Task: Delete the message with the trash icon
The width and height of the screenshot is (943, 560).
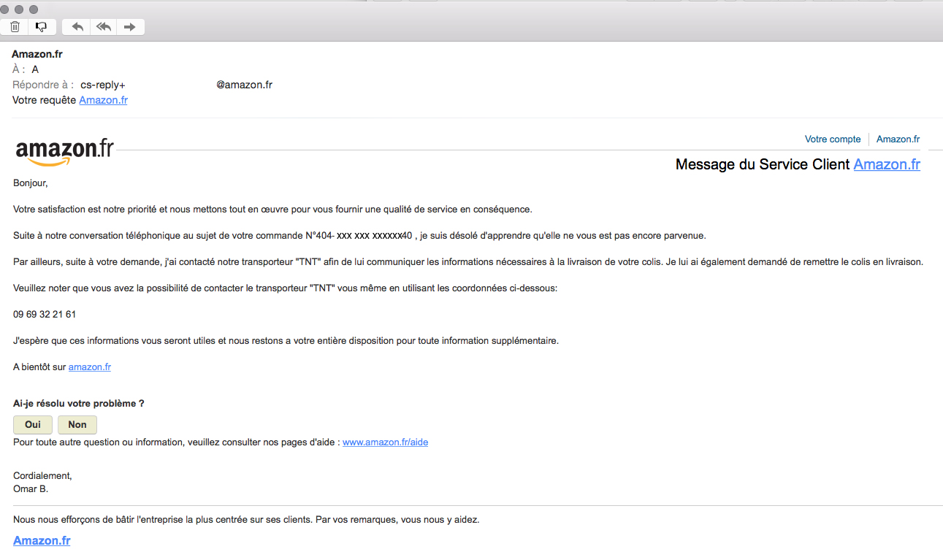Action: 15,27
